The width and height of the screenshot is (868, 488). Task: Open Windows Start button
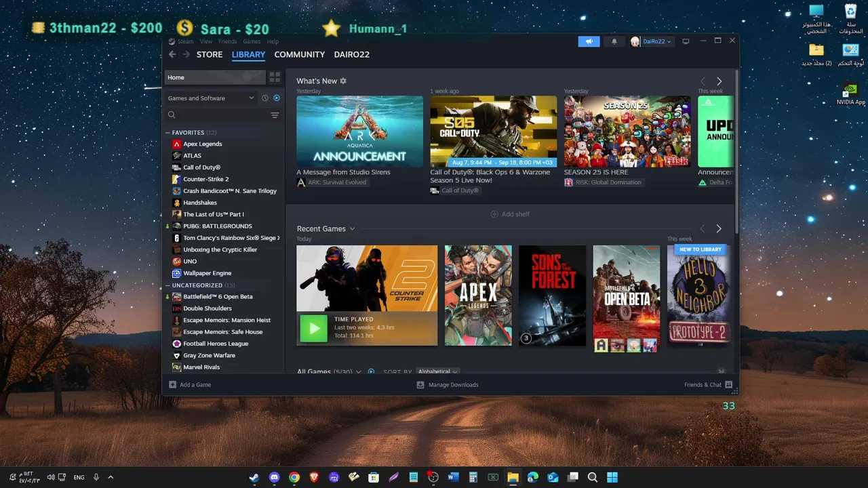tap(612, 477)
